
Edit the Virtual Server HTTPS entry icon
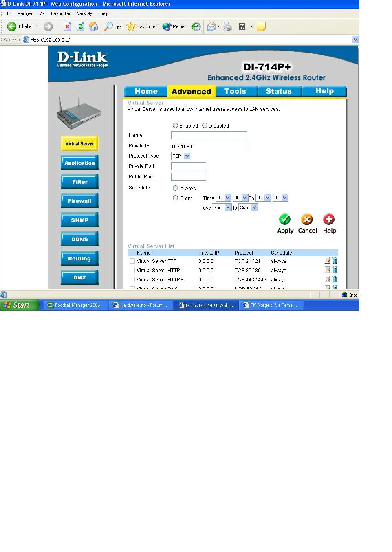coord(327,279)
